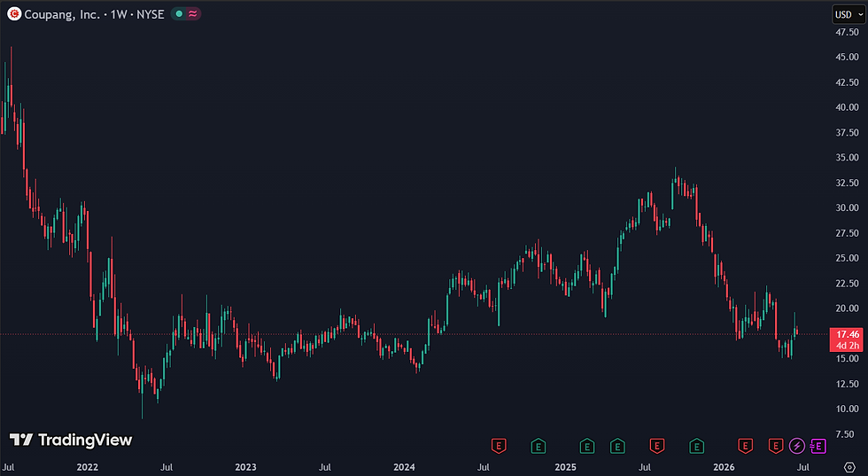Click the Jul label between 2023 and 2024
The width and height of the screenshot is (868, 476).
325,467
